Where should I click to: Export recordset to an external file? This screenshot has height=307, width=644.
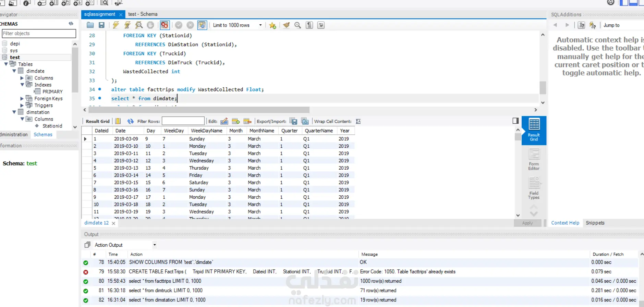click(293, 121)
